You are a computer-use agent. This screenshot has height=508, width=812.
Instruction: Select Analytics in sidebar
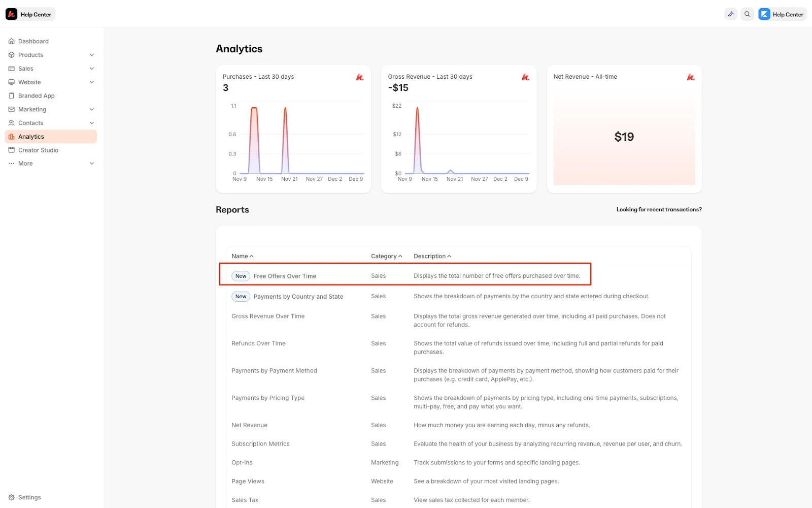coord(51,137)
